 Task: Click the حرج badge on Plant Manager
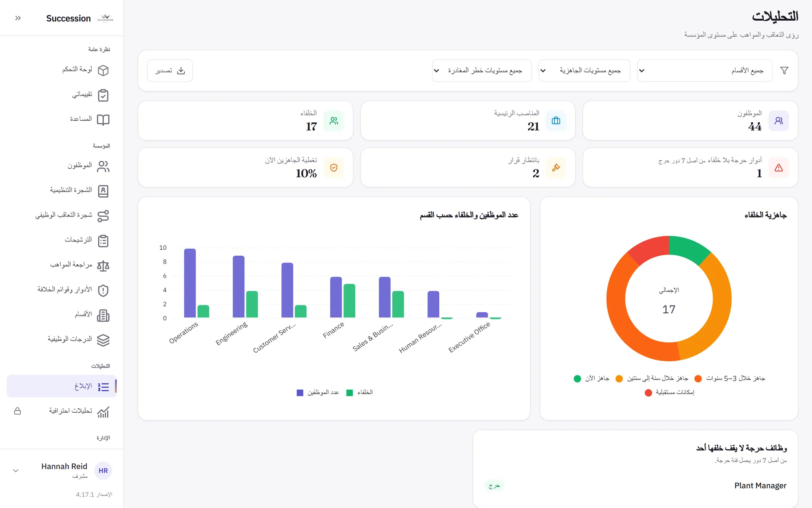(x=494, y=486)
